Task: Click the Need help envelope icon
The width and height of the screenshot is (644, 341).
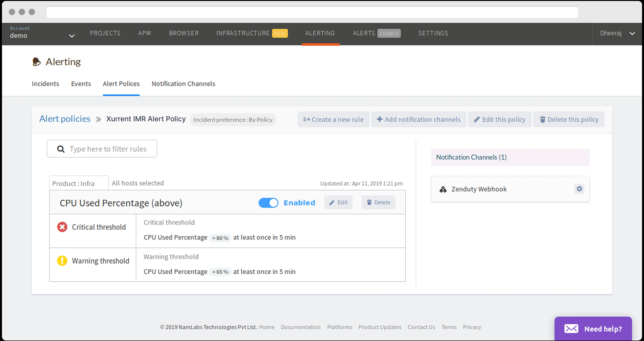Action: point(571,329)
